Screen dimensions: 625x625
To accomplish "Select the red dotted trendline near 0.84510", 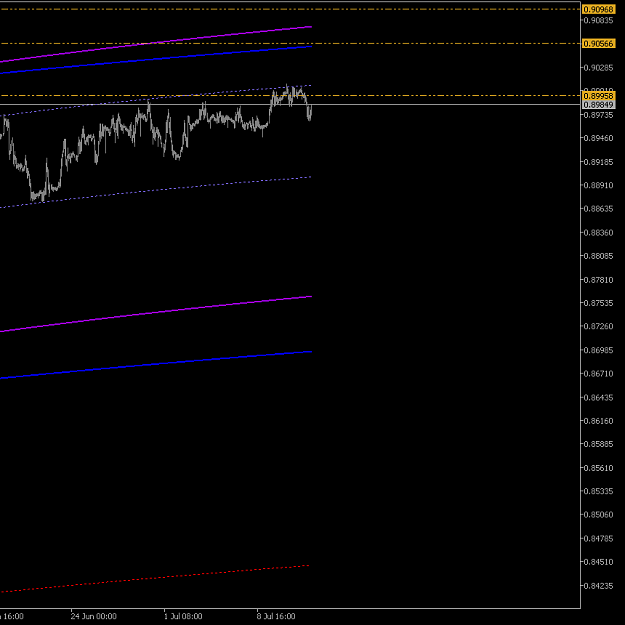I will 155,578.
